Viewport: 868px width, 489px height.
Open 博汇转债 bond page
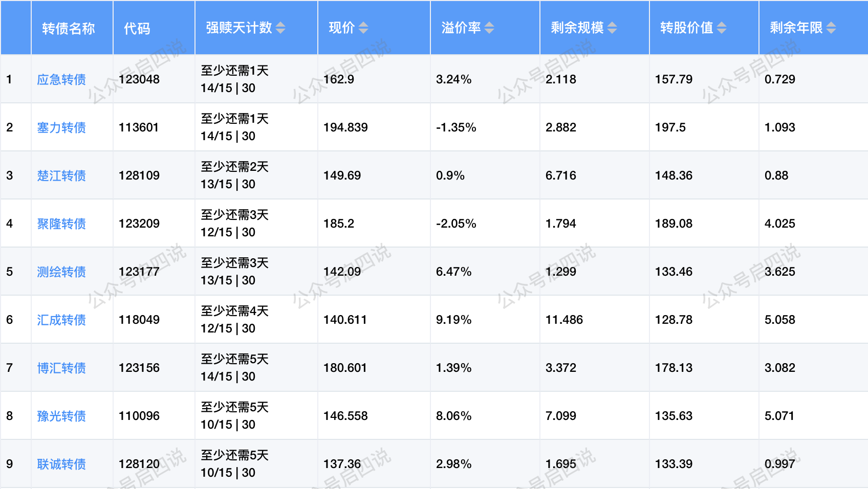tap(61, 368)
